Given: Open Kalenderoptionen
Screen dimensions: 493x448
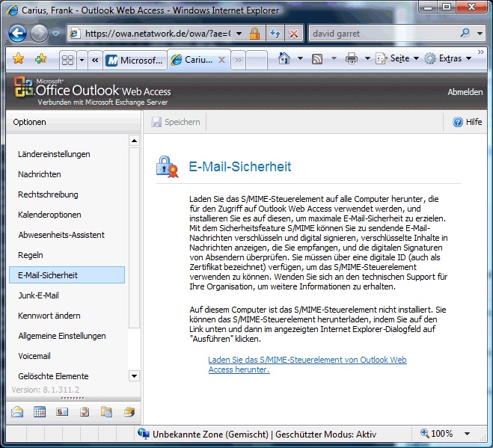Looking at the screenshot, I should pyautogui.click(x=49, y=215).
